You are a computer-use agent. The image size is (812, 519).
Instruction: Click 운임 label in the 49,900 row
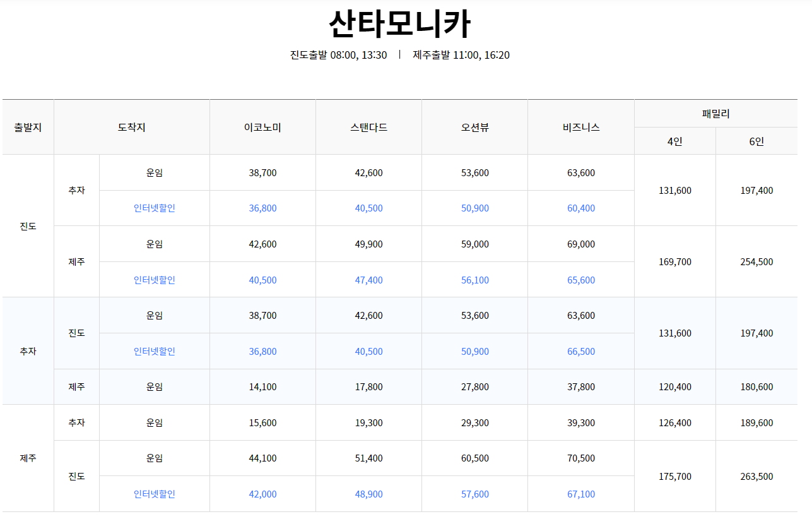coord(155,244)
